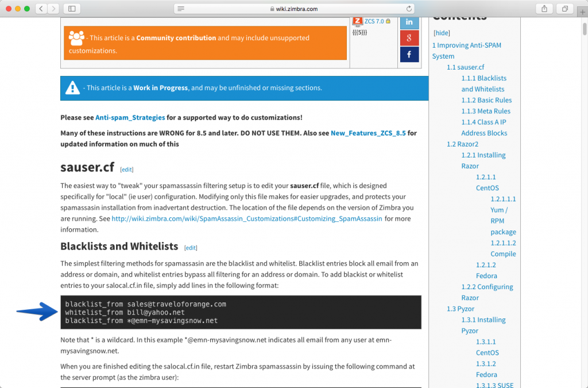588x388 pixels.
Task: Open the New_Features_ZCS_8.5 link
Action: 368,133
